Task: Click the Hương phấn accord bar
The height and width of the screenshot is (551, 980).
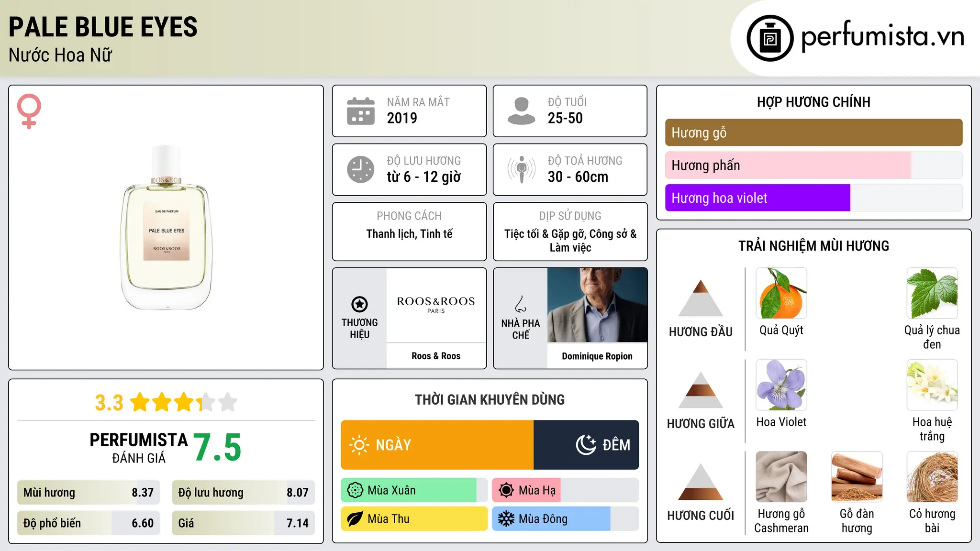Action: click(814, 165)
